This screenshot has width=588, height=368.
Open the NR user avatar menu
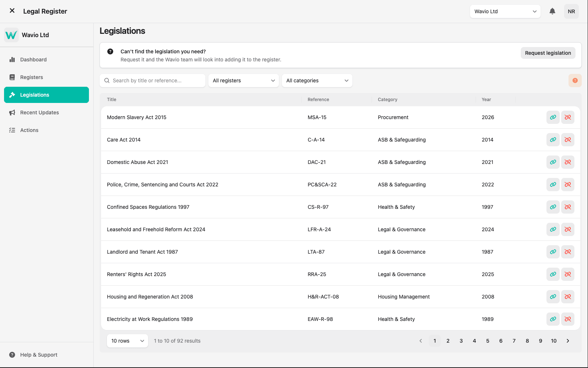tap(571, 11)
